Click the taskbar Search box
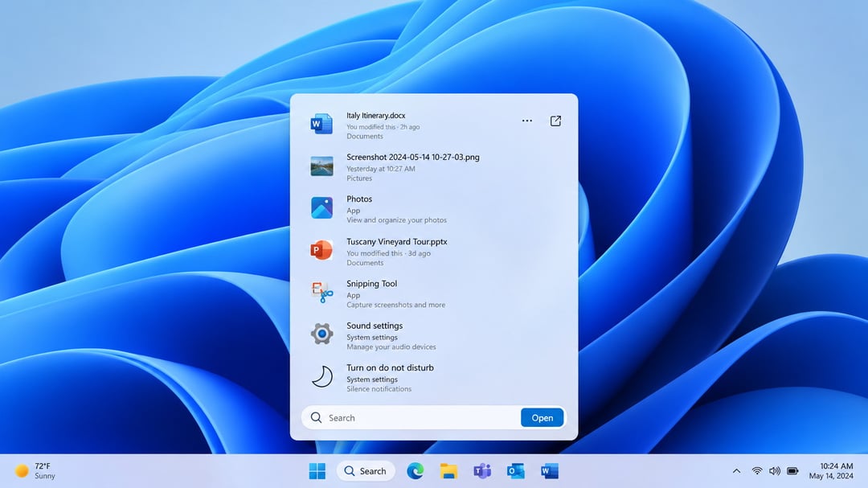 pos(366,471)
